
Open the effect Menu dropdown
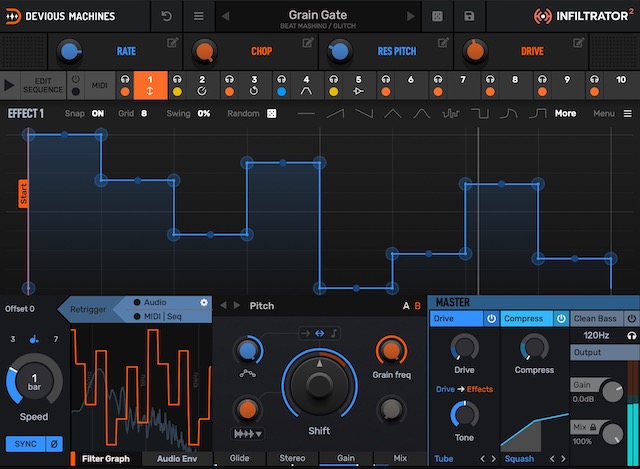coord(610,114)
